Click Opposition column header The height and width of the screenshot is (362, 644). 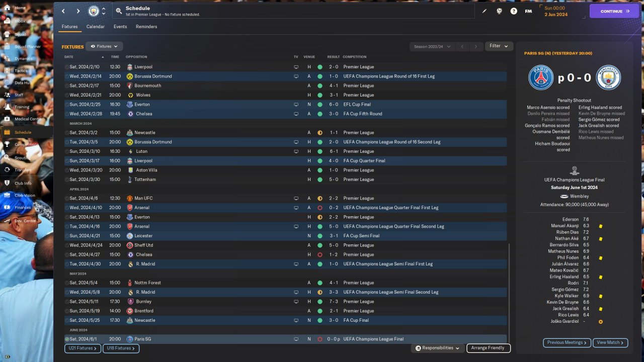136,57
